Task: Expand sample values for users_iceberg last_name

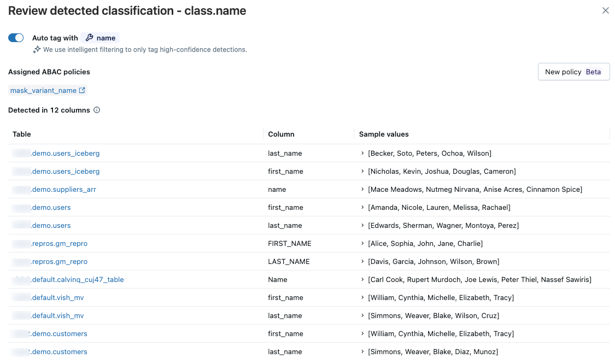Action: point(363,153)
